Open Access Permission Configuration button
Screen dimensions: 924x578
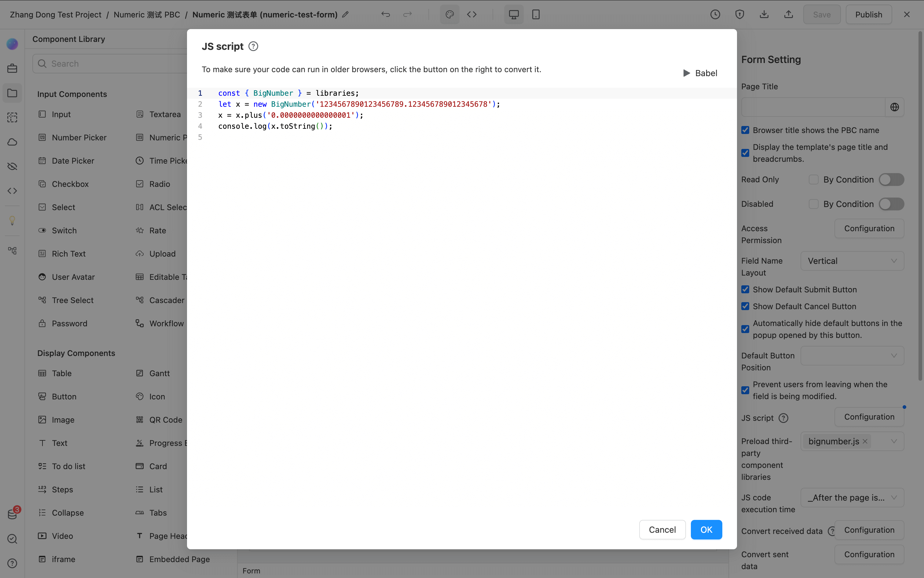pos(869,228)
